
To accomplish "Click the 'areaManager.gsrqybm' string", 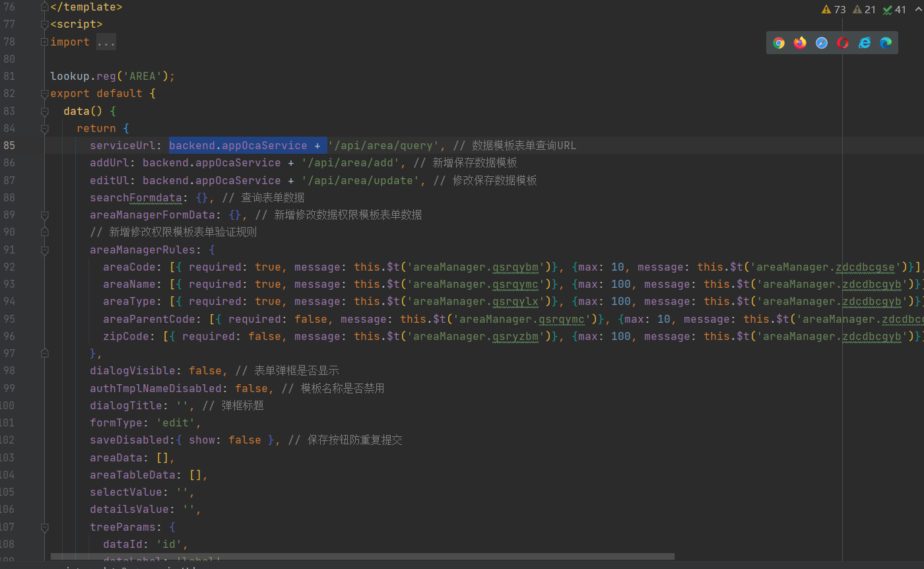I will (x=476, y=267).
